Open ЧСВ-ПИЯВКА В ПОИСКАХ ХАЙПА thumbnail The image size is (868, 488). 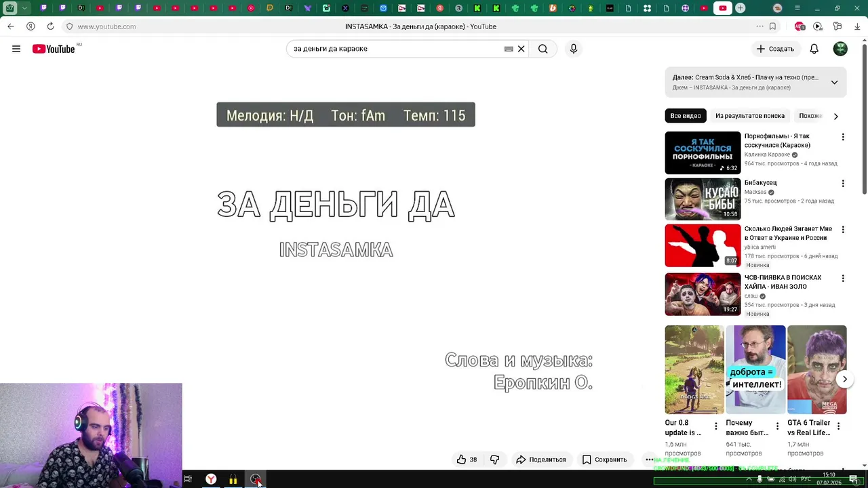click(703, 294)
